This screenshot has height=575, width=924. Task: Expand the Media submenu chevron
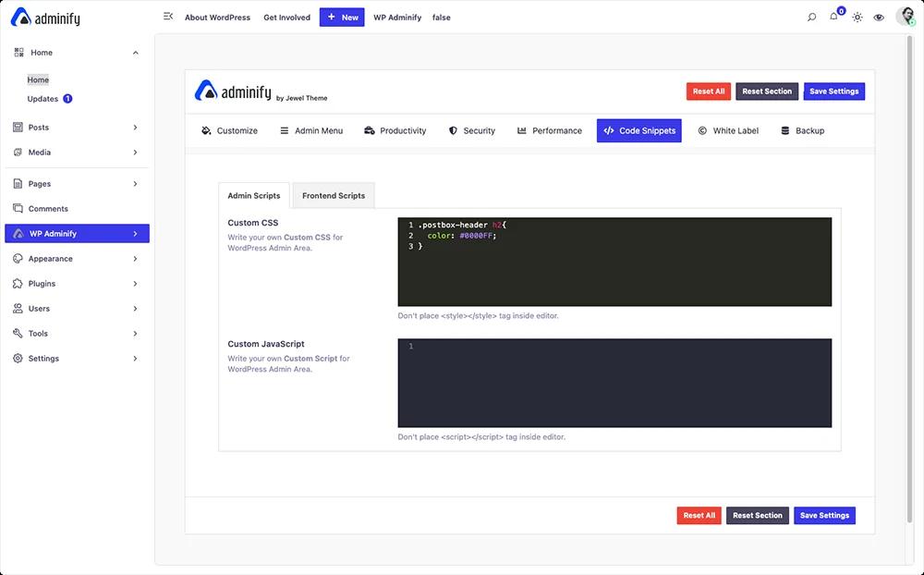pyautogui.click(x=136, y=153)
